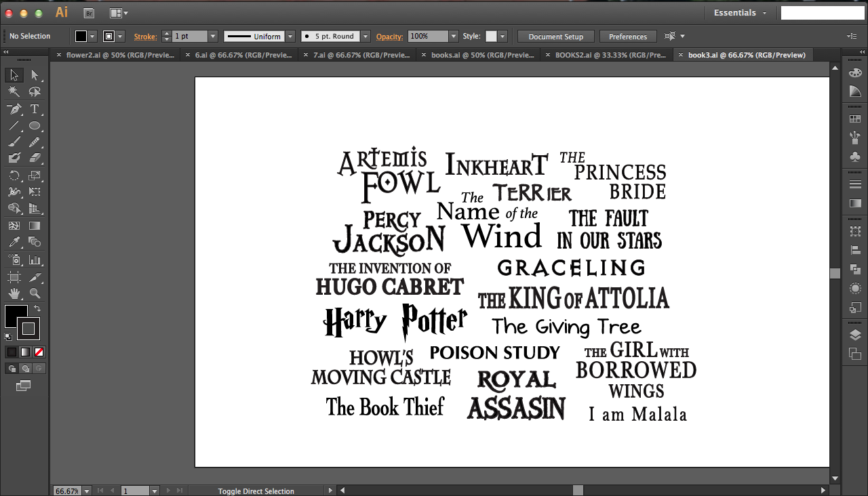868x496 pixels.
Task: Open Uniform width profile dropdown
Action: (x=290, y=37)
